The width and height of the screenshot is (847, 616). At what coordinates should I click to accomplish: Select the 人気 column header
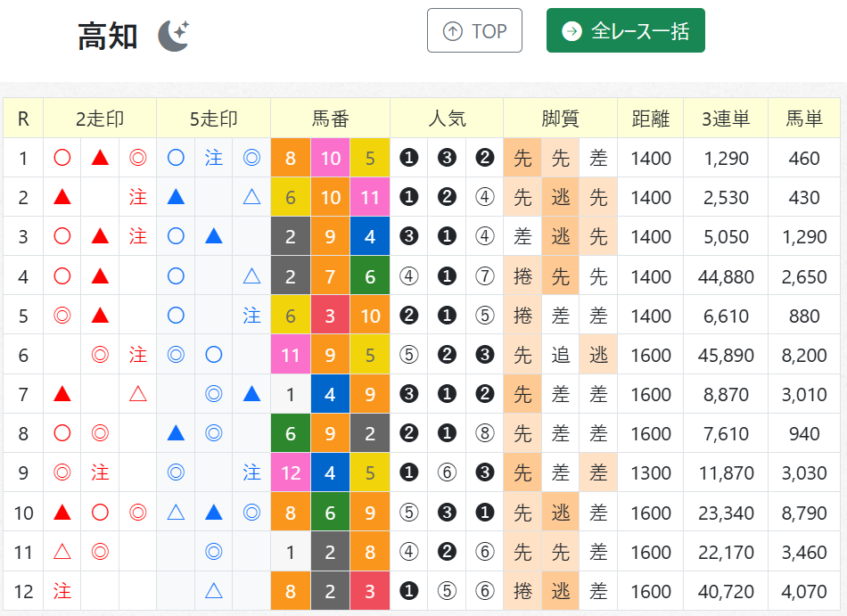[x=447, y=119]
